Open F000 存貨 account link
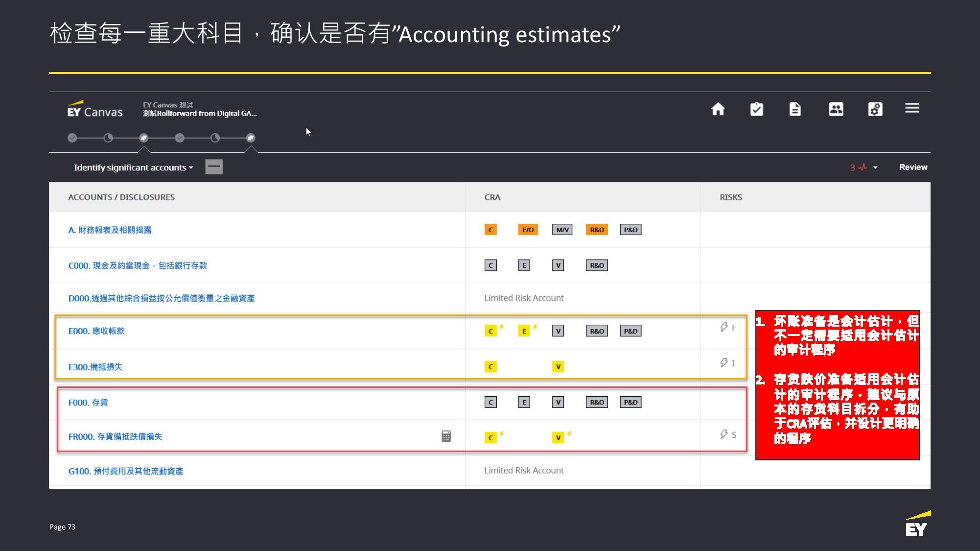 tap(88, 403)
